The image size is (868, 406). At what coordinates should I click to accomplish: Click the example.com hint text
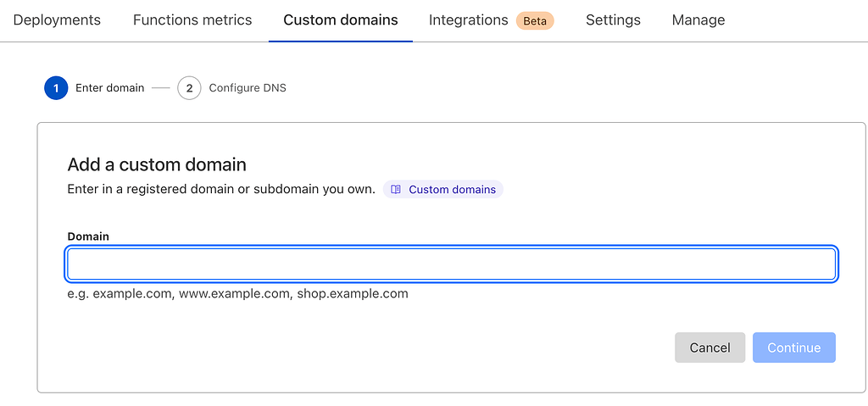click(x=237, y=293)
